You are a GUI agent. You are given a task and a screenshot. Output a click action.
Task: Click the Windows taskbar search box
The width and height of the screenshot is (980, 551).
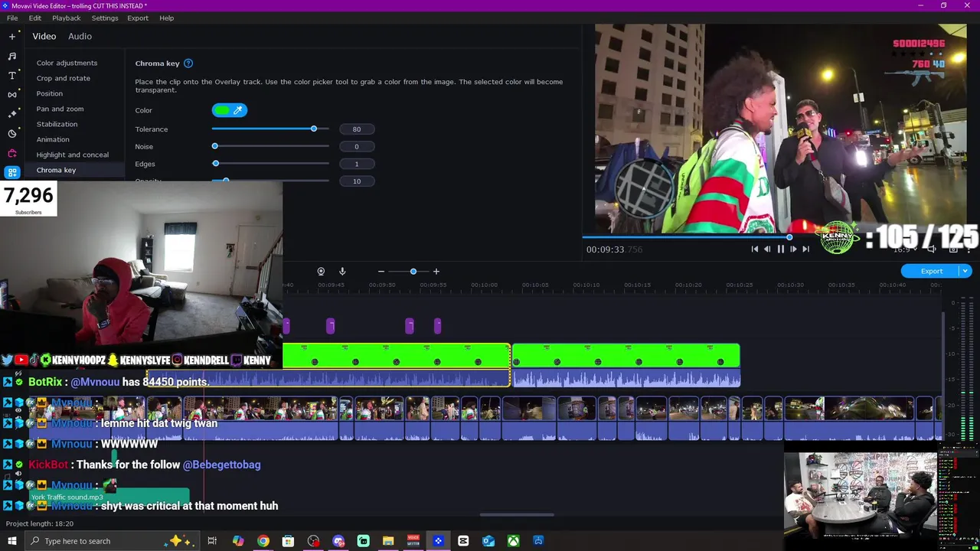coord(111,541)
